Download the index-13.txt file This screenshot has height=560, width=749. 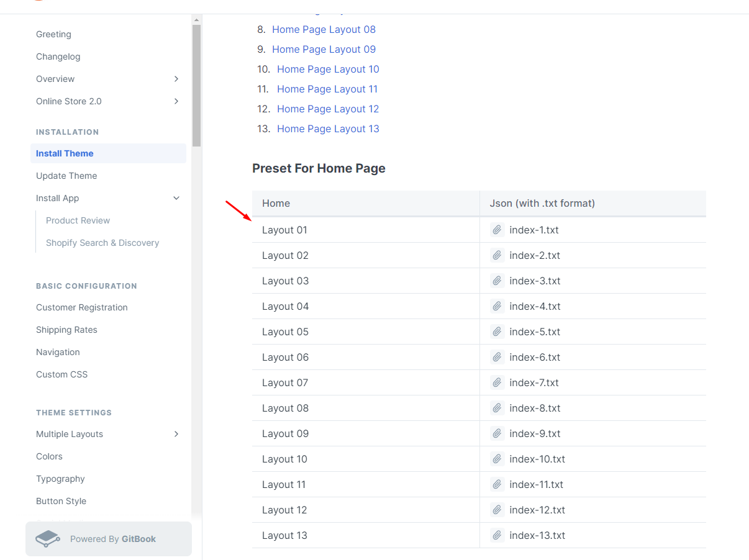tap(537, 535)
